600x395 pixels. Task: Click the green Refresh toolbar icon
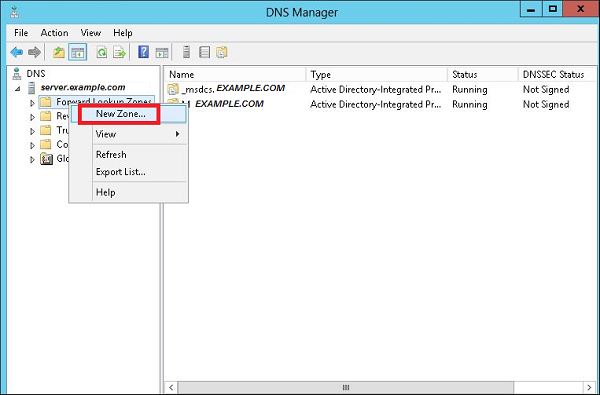point(102,52)
